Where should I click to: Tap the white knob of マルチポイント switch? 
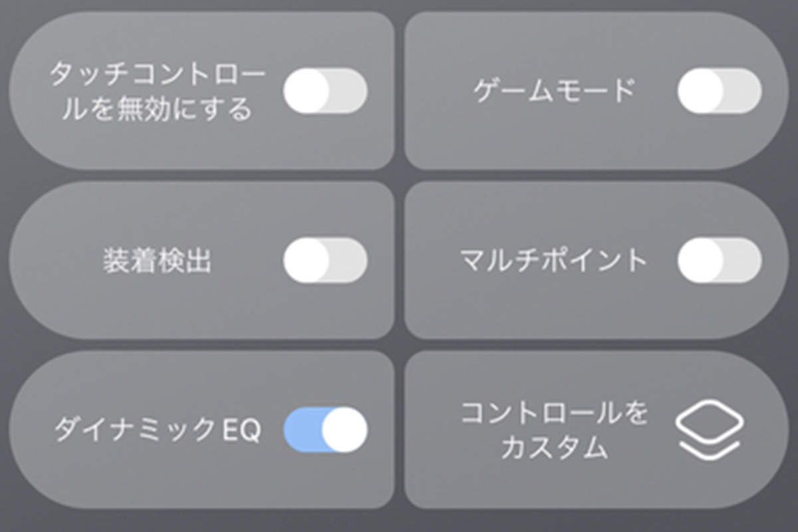pos(700,260)
